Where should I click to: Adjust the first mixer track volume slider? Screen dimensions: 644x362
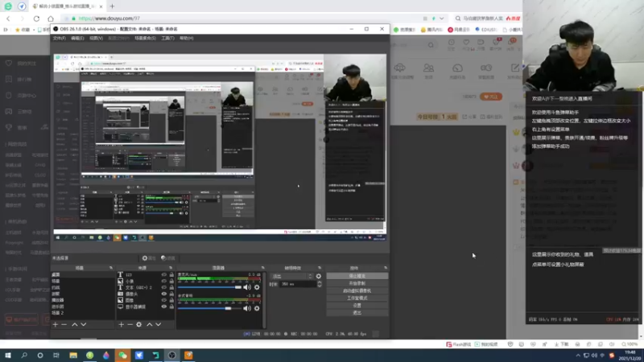click(x=209, y=287)
